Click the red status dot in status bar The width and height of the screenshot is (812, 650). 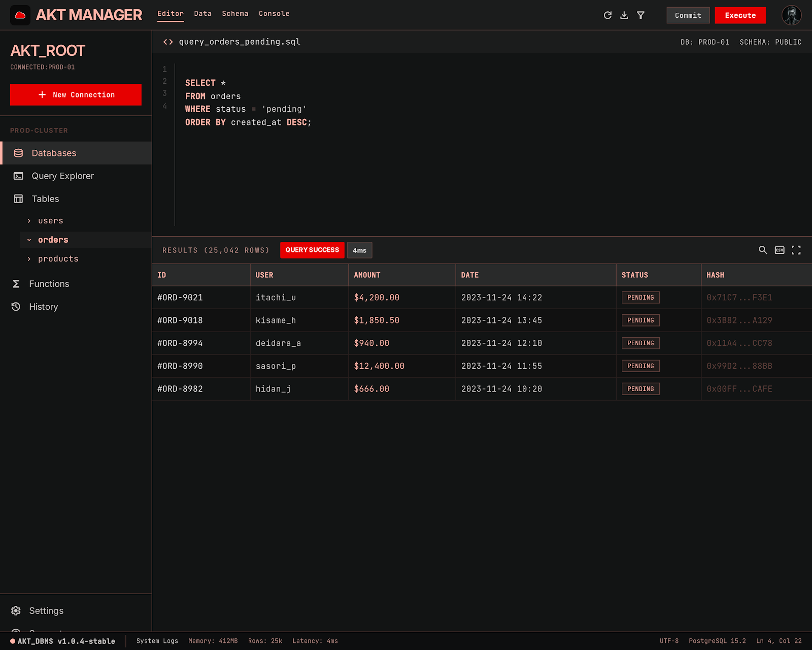[x=13, y=641]
